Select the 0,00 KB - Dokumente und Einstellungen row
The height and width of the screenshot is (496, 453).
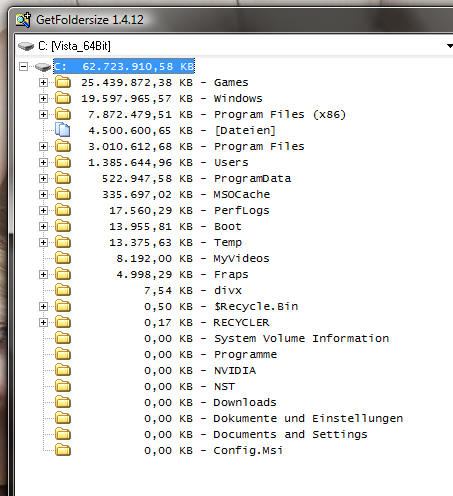(273, 418)
